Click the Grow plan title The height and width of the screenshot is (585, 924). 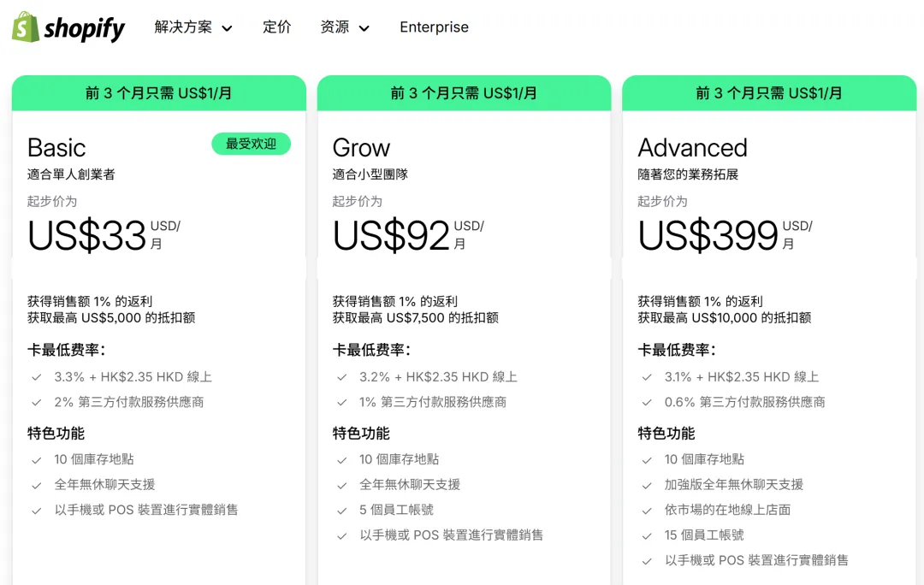click(361, 148)
